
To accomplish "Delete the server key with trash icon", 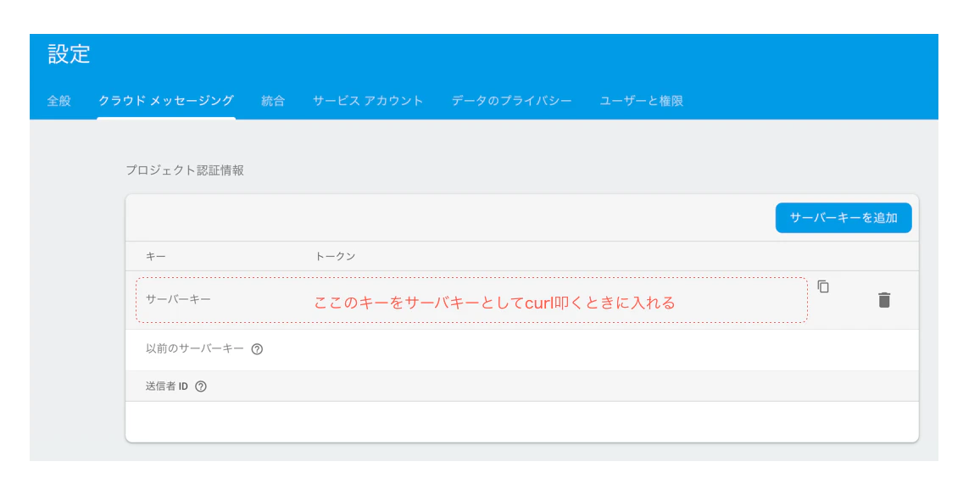I will tap(883, 300).
